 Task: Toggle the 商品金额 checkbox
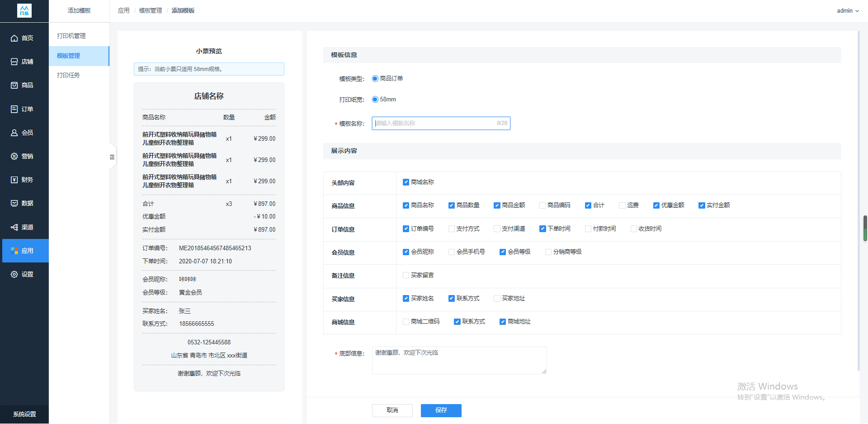(497, 205)
